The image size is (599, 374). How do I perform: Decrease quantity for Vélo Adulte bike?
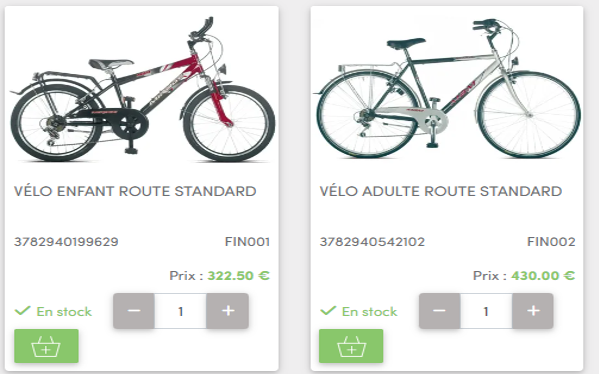(439, 311)
